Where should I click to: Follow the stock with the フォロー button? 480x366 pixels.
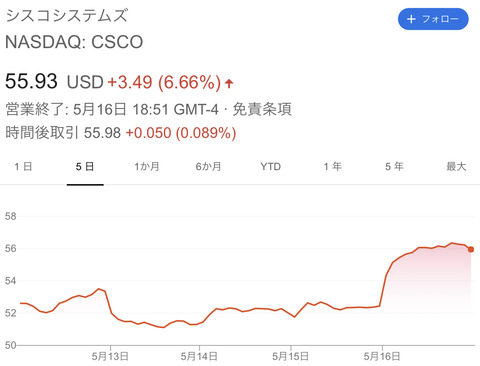[433, 19]
